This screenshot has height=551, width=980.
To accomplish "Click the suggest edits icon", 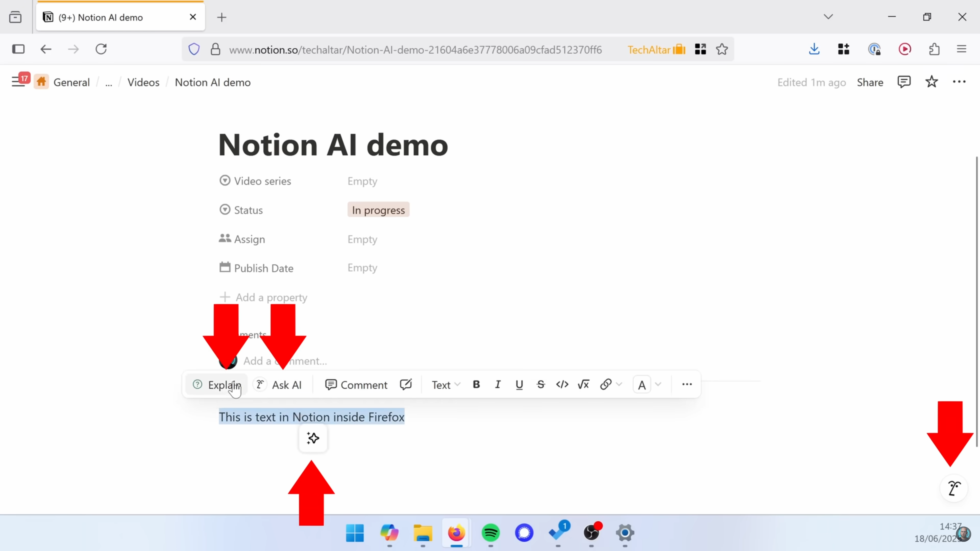I will click(x=406, y=384).
